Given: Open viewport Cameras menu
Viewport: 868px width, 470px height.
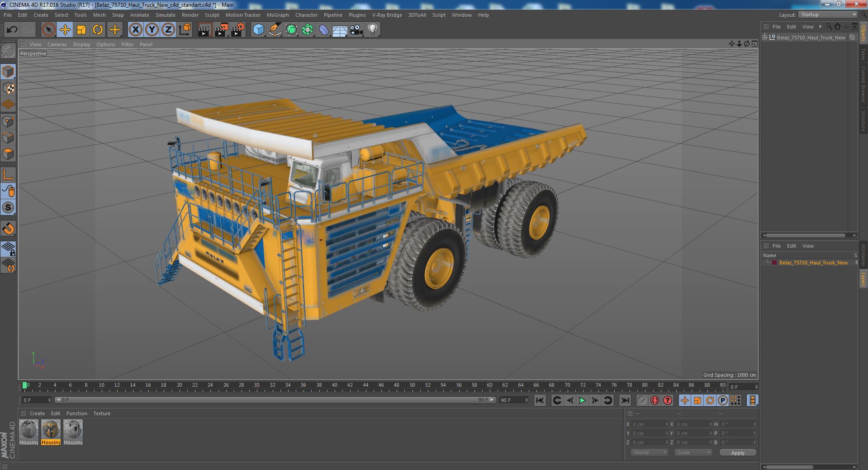Looking at the screenshot, I should 57,44.
